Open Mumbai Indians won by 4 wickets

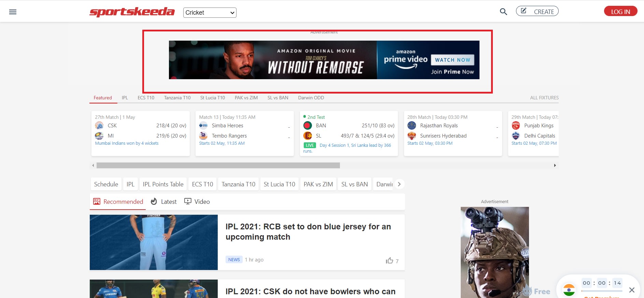pyautogui.click(x=127, y=143)
